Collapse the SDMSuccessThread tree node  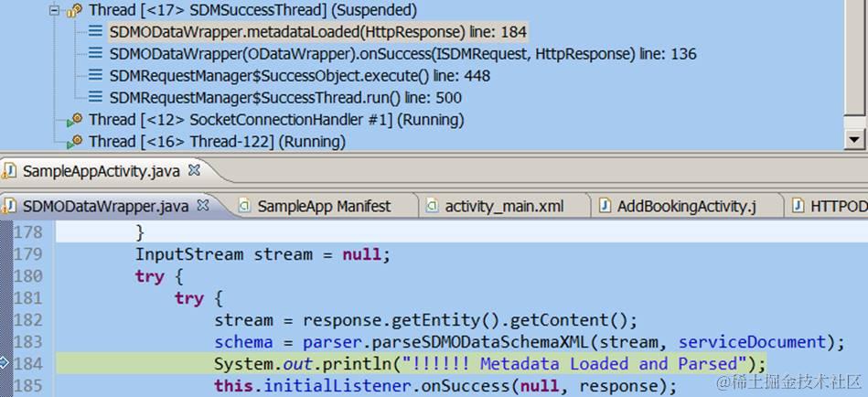click(x=54, y=11)
